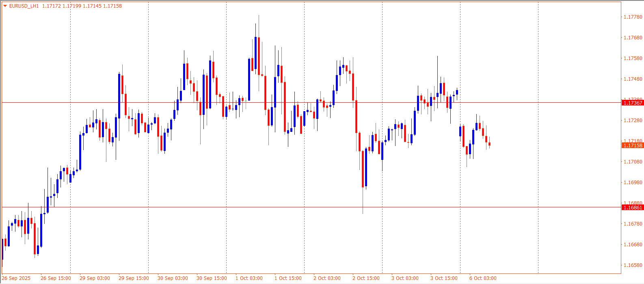Click the 1.17080 price scale label
644x284 pixels.
coord(633,162)
